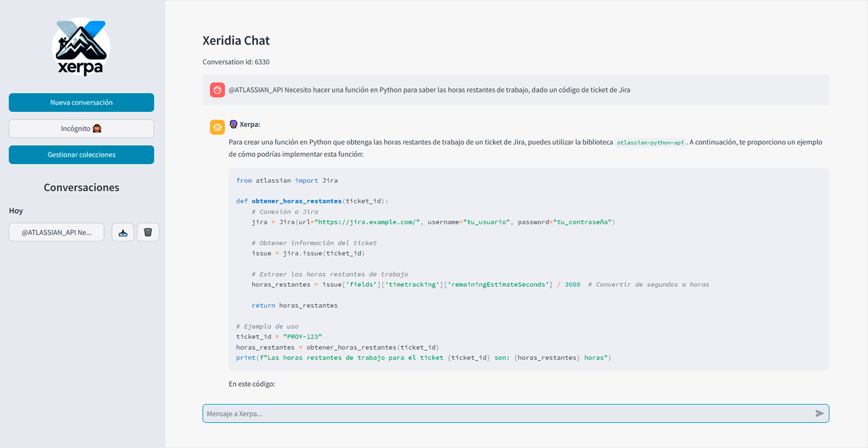This screenshot has width=868, height=448.
Task: Click the send arrow icon
Action: pos(820,413)
